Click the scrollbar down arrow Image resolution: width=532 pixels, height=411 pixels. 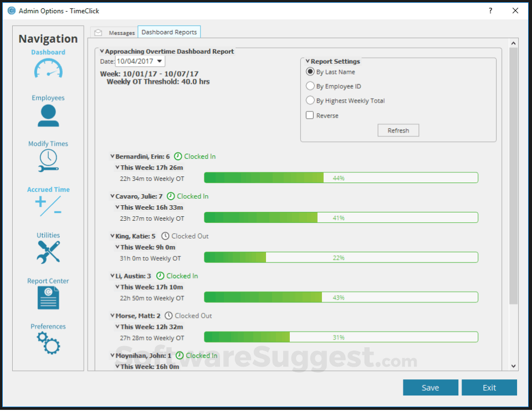[513, 366]
